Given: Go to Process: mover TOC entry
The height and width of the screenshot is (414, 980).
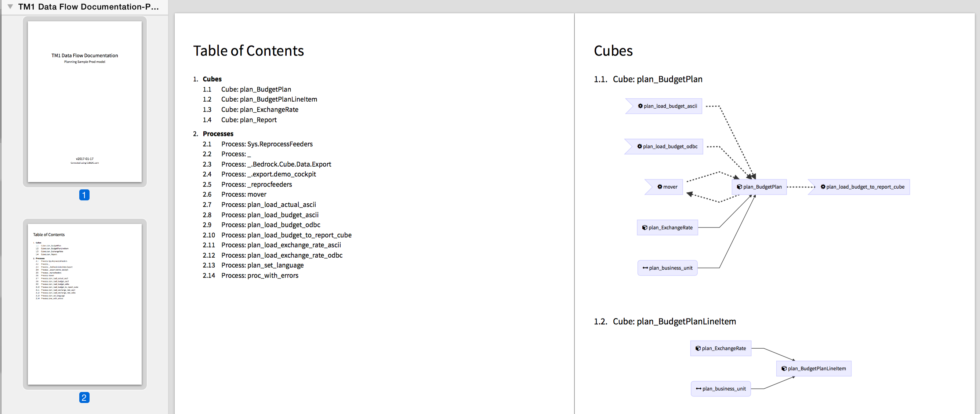Looking at the screenshot, I should click(x=244, y=195).
